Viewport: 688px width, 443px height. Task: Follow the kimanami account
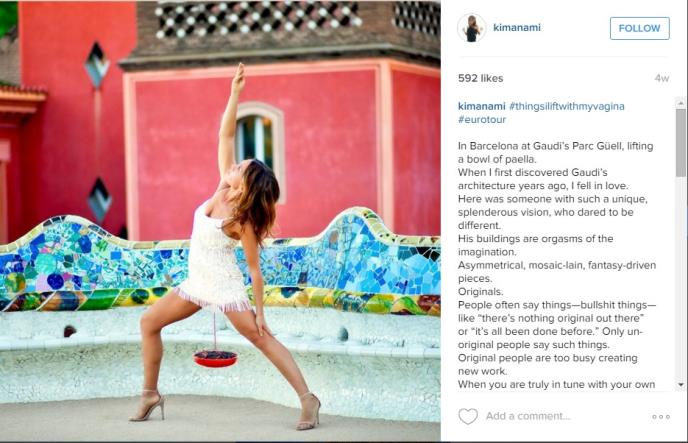point(640,28)
